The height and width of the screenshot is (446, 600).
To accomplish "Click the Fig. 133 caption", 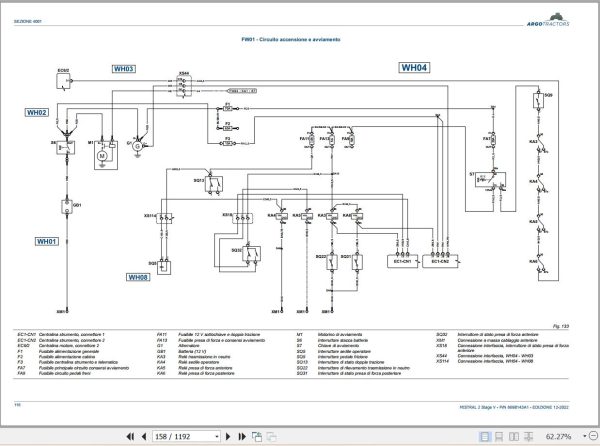I will [561, 326].
